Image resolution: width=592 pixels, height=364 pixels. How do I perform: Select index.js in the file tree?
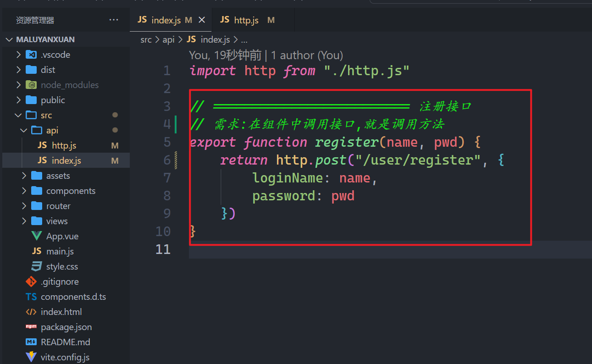(66, 160)
